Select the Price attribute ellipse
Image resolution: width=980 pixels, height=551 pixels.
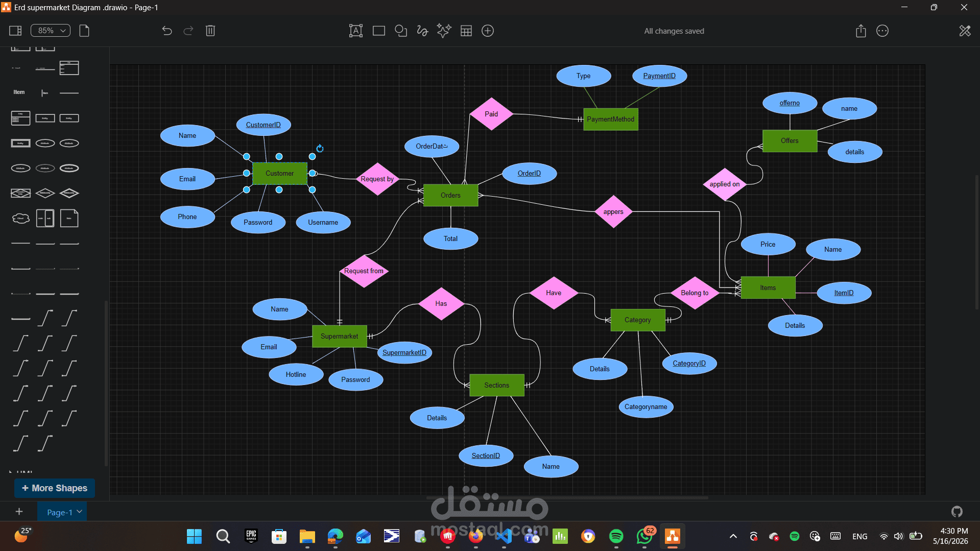pos(768,245)
